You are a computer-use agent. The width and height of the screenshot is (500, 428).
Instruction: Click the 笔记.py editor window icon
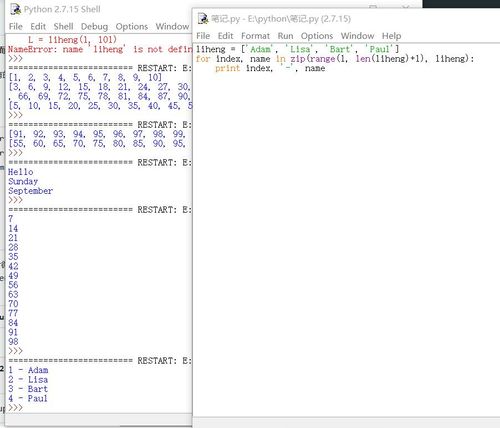pos(203,19)
